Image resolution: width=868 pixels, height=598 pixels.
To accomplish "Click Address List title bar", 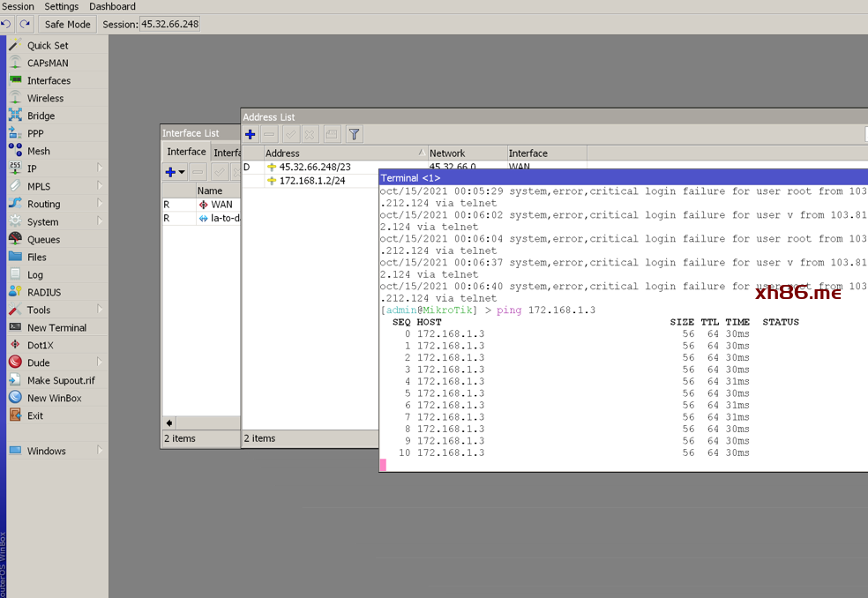I will tap(555, 116).
